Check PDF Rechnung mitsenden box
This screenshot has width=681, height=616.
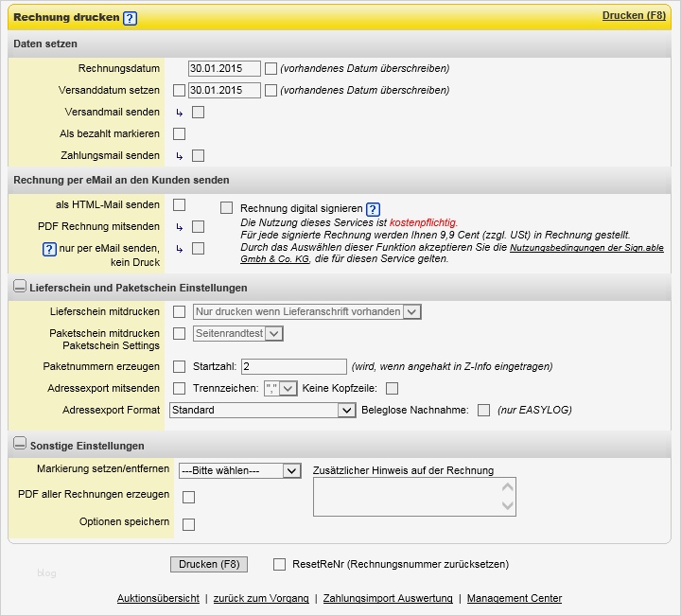tap(198, 227)
